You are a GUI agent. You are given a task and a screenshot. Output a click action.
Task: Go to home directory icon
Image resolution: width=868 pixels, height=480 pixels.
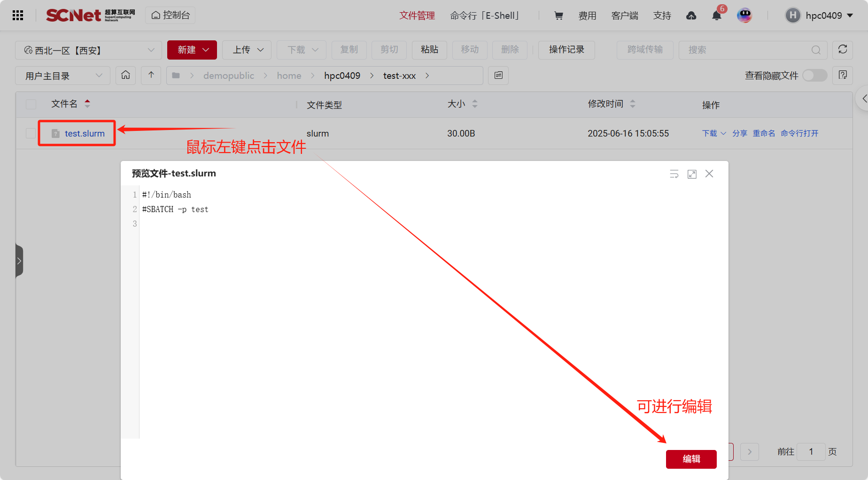tap(126, 75)
